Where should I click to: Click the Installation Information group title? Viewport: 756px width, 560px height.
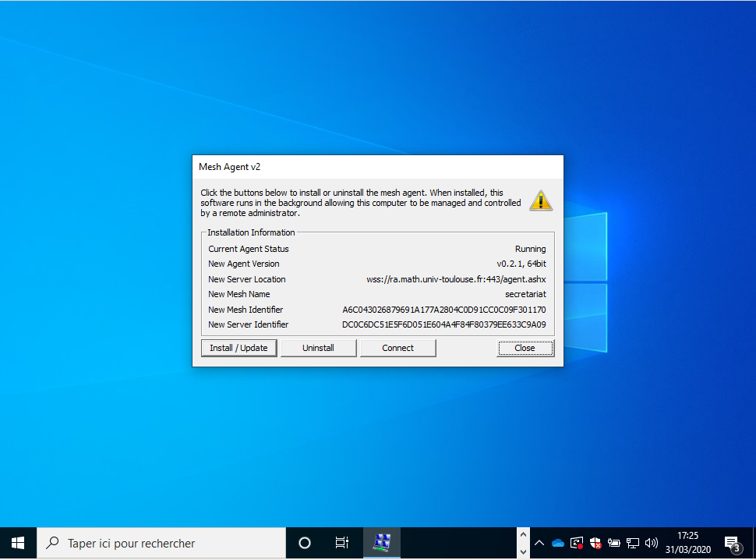251,232
